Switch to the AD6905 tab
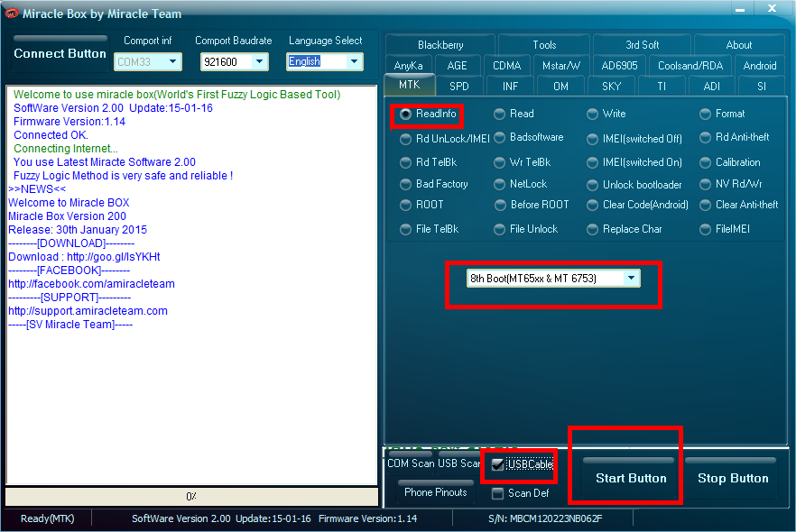 (x=619, y=66)
